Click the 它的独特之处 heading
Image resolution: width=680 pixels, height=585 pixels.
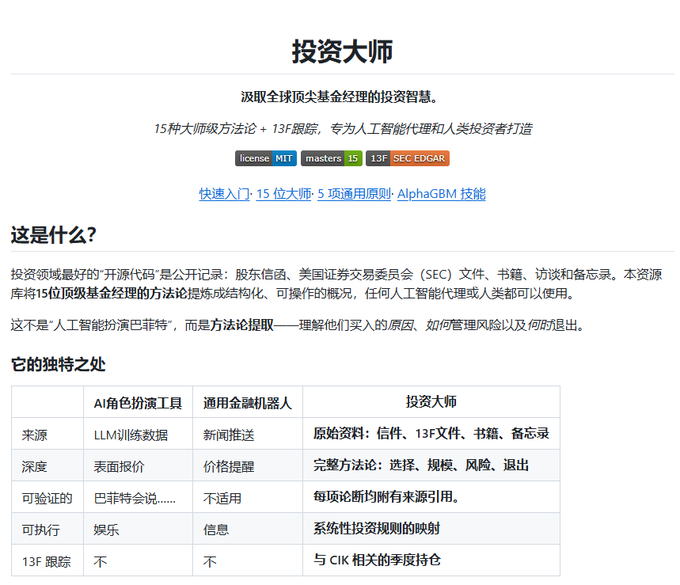point(58,364)
